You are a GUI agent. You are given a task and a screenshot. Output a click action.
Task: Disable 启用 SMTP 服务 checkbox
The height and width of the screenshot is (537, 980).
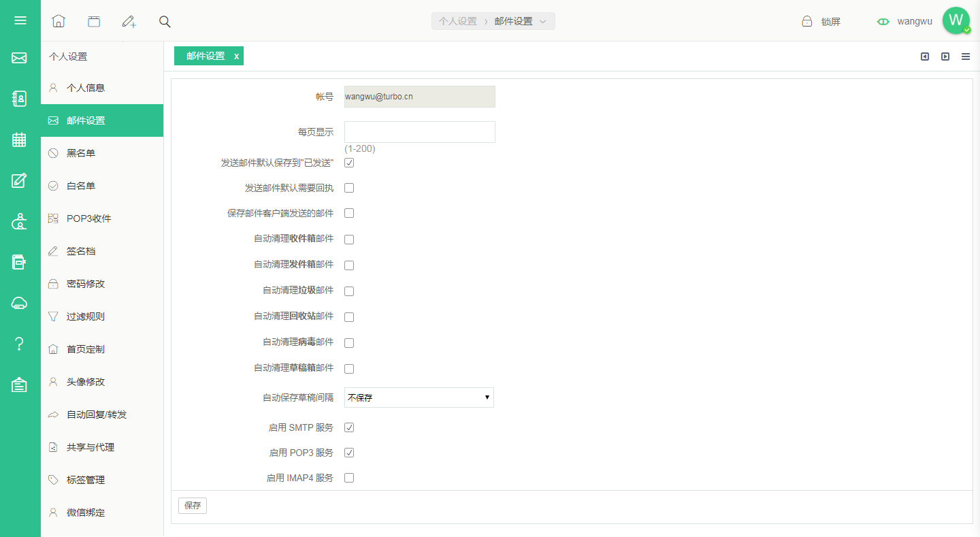click(x=349, y=427)
